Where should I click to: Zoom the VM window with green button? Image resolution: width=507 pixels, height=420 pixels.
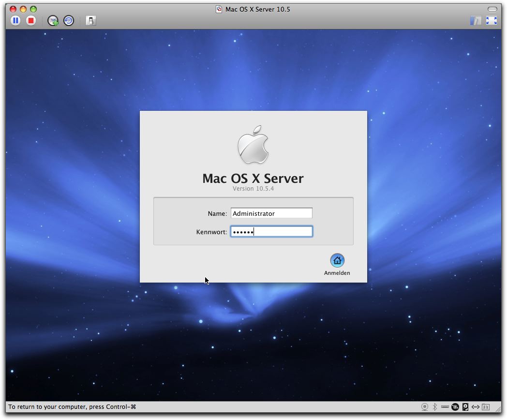pos(33,9)
